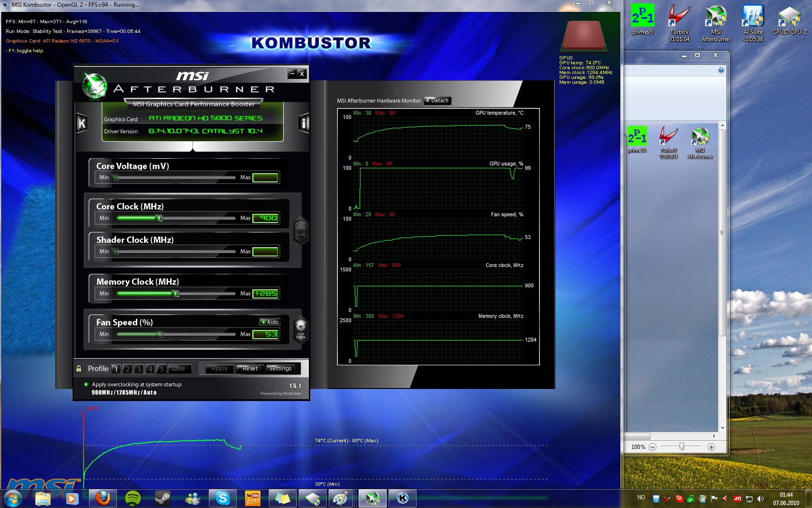
Task: Open the help question mark in explorer window
Action: pos(721,70)
